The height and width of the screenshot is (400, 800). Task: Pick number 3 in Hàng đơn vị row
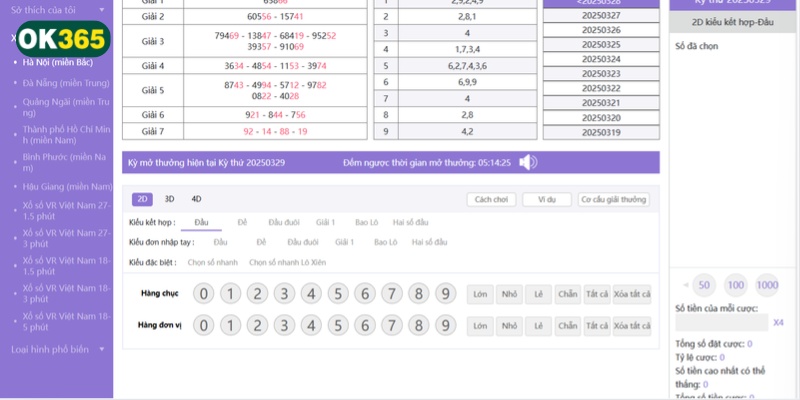coord(284,325)
